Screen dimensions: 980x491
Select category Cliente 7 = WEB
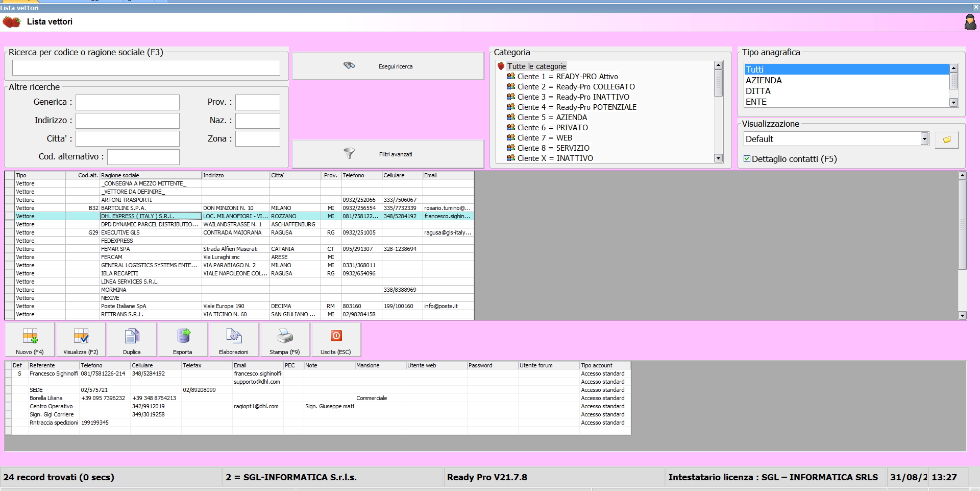click(539, 138)
